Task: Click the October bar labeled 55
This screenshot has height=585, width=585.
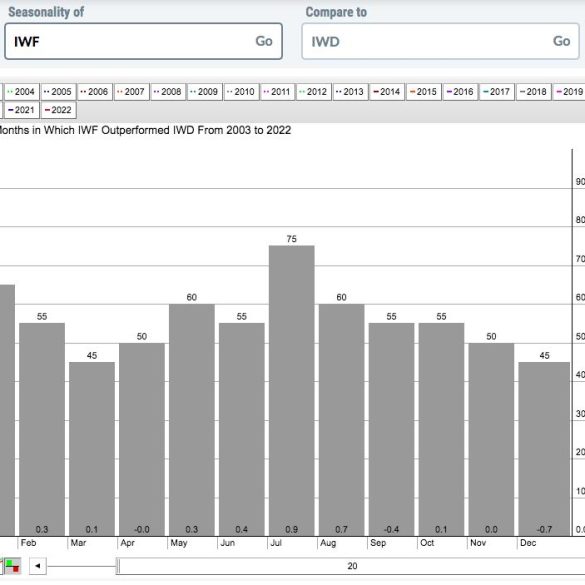Action: click(442, 429)
